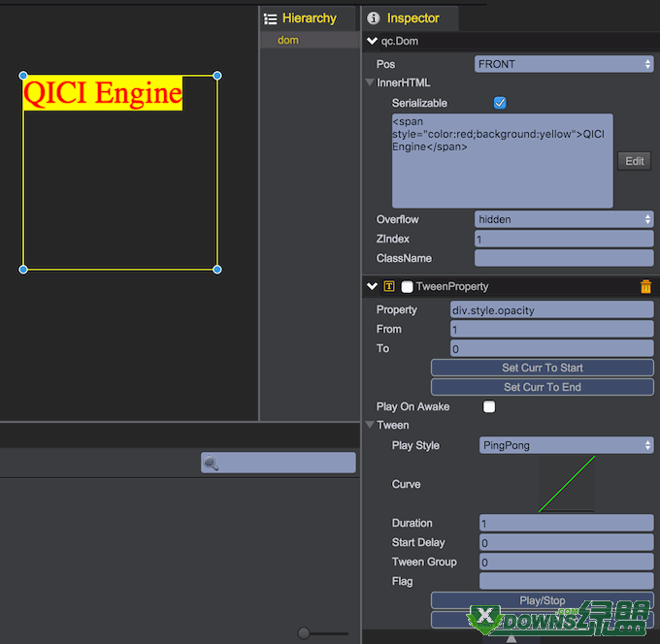Click the Play/Stop button
Viewport: 660px width, 644px height.
(x=543, y=600)
